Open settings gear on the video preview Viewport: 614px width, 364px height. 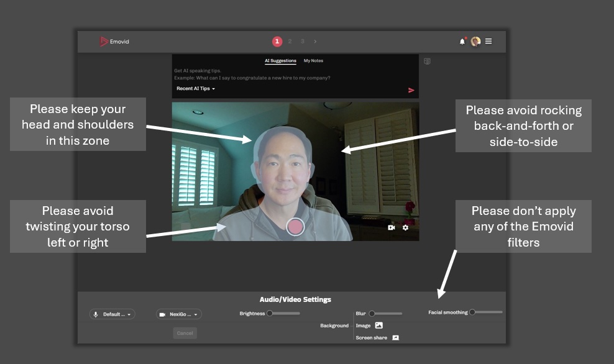(405, 227)
